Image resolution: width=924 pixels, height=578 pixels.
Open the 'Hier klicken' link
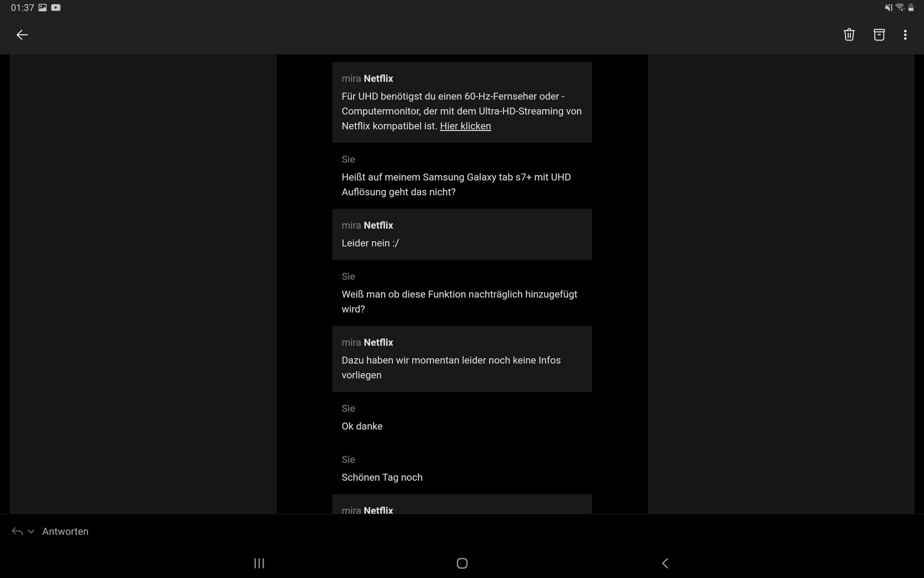[465, 126]
